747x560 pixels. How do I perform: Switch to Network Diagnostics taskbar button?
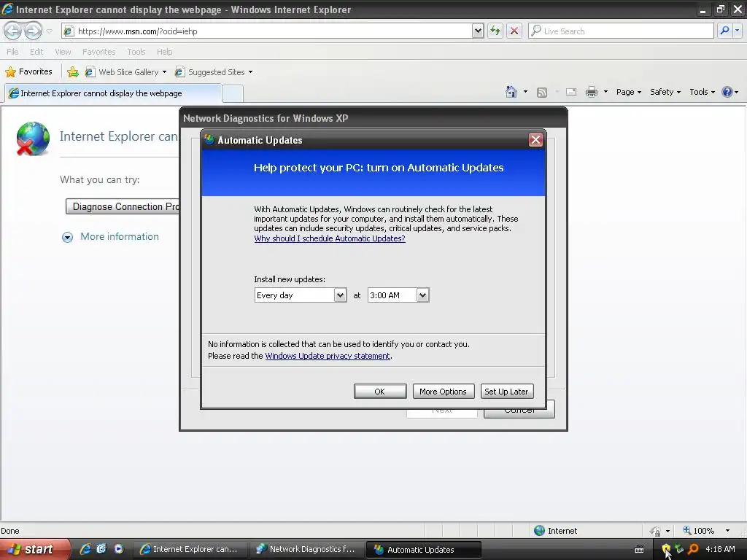pos(307,549)
